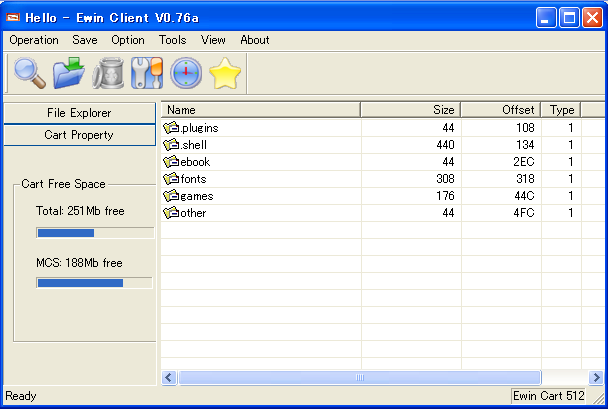Click the horizontal scrollbar thumb

coord(359,377)
